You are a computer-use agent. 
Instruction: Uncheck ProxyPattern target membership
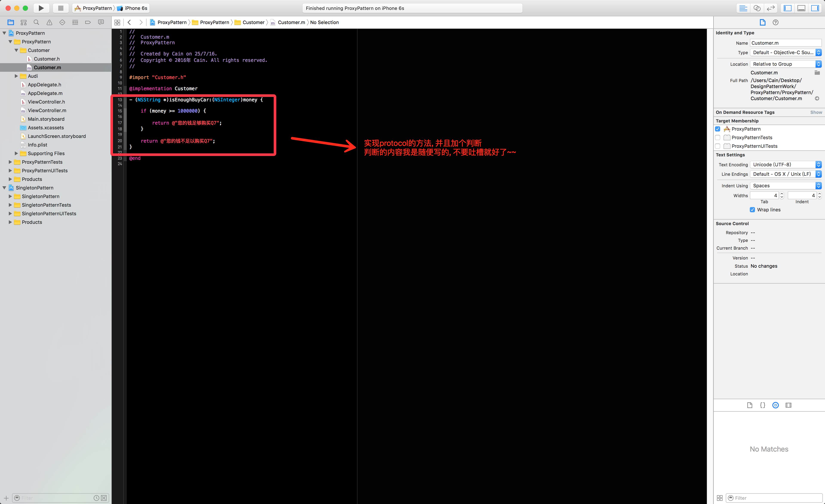[x=718, y=129]
